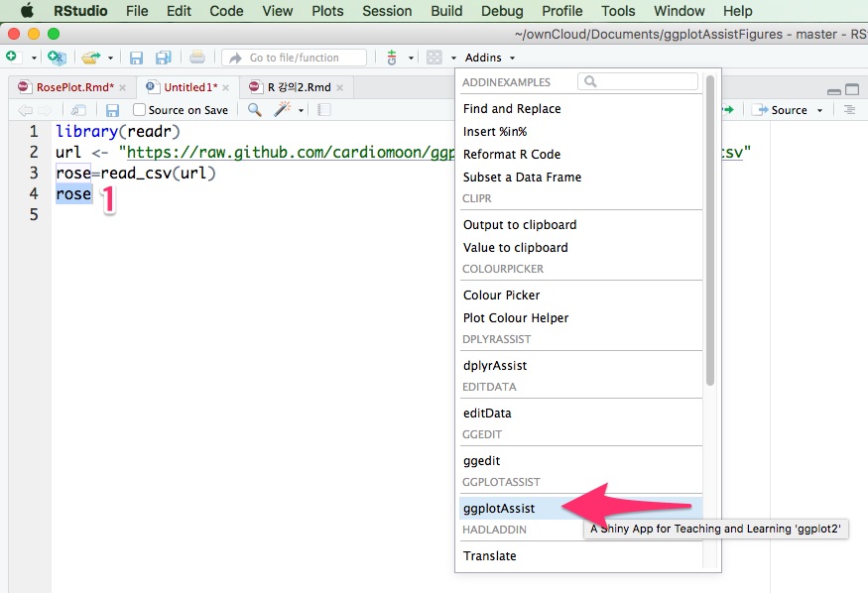Open the Tools menu

(x=618, y=11)
